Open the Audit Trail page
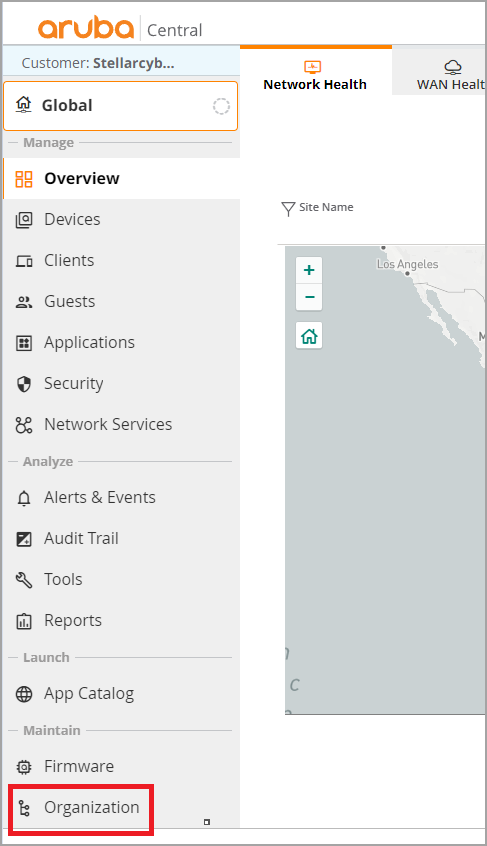Screen dimensions: 487x846 pyautogui.click(x=121, y=538)
